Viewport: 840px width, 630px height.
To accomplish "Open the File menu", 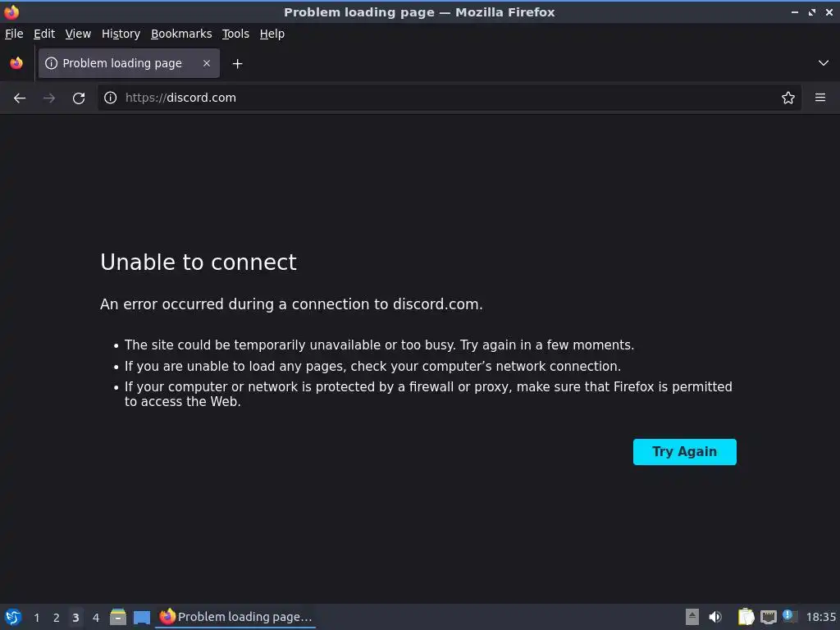I will pos(14,34).
